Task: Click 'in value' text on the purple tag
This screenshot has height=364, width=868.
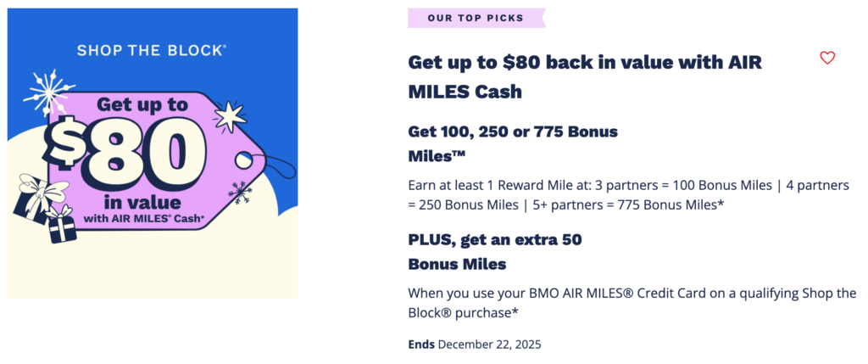Action: point(143,203)
